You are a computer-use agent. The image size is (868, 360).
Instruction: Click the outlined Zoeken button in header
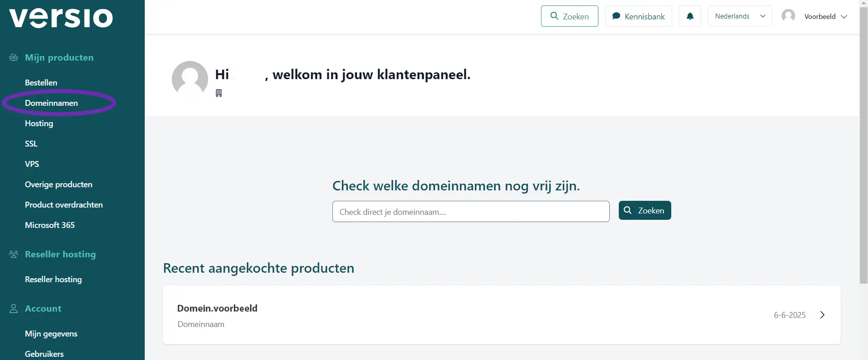pos(569,16)
